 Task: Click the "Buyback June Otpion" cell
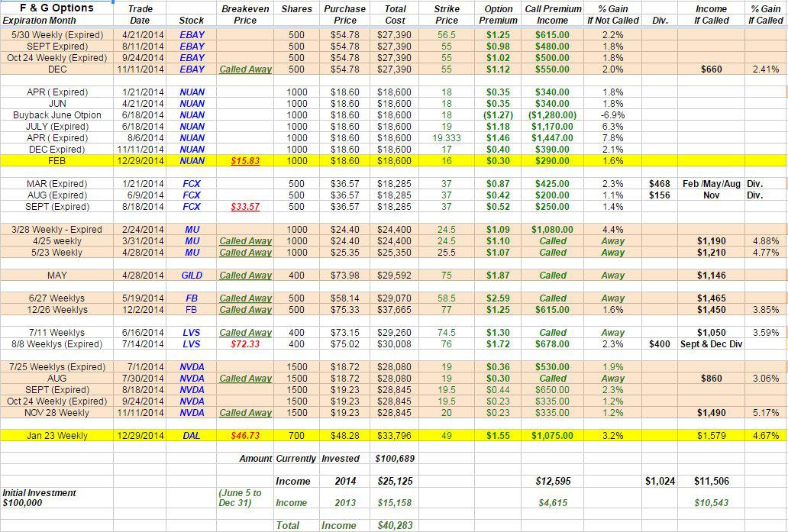pos(57,115)
